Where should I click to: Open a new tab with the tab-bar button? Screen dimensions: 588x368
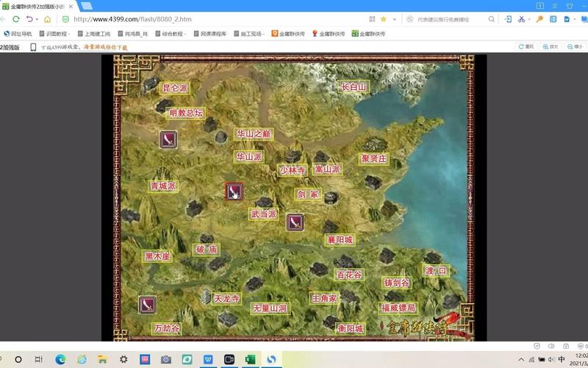click(87, 6)
